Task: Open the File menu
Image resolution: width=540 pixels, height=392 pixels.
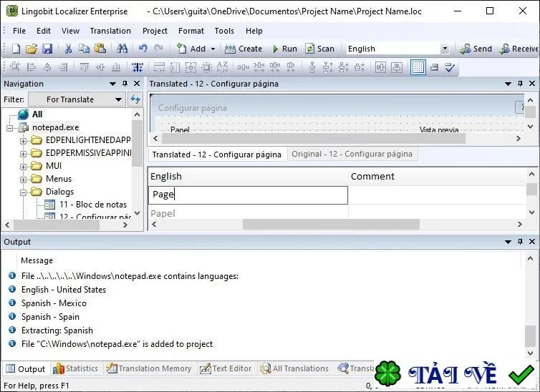Action: click(x=19, y=31)
